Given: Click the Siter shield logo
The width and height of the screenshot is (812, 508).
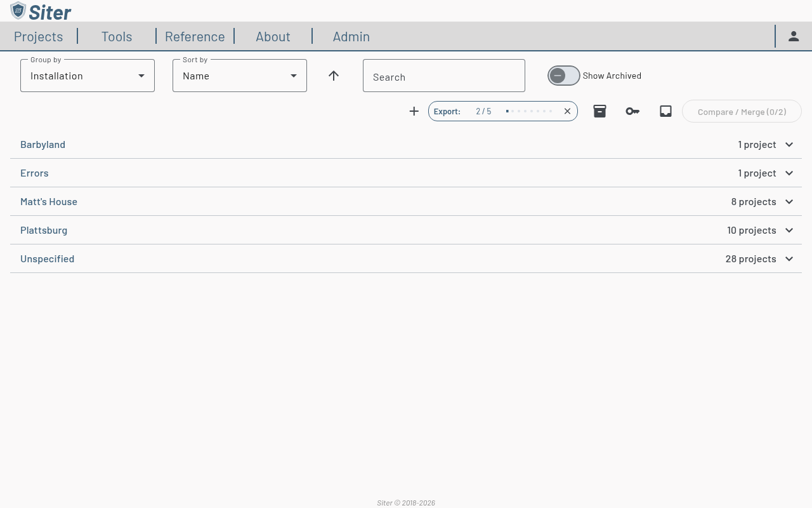Looking at the screenshot, I should 18,11.
